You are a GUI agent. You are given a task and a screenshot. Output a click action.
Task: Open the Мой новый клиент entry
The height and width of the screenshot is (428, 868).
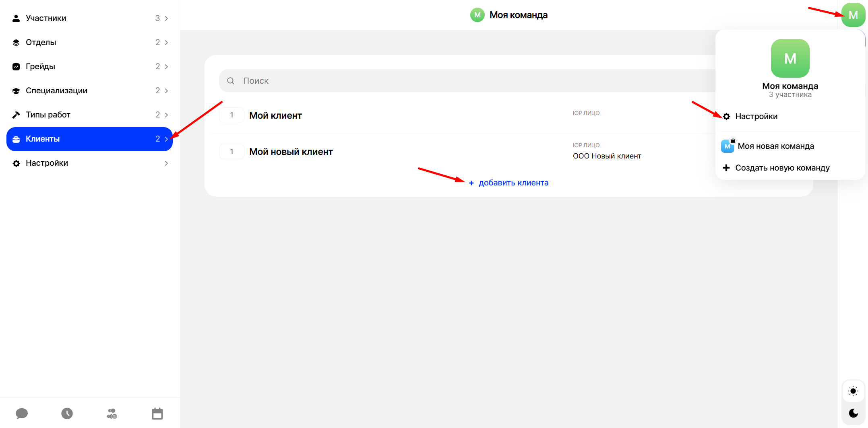(x=291, y=152)
